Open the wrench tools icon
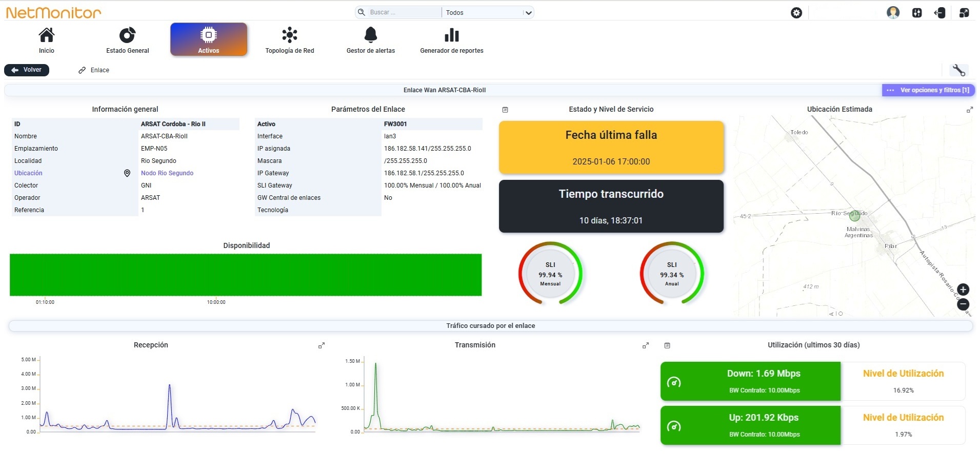 pos(959,70)
